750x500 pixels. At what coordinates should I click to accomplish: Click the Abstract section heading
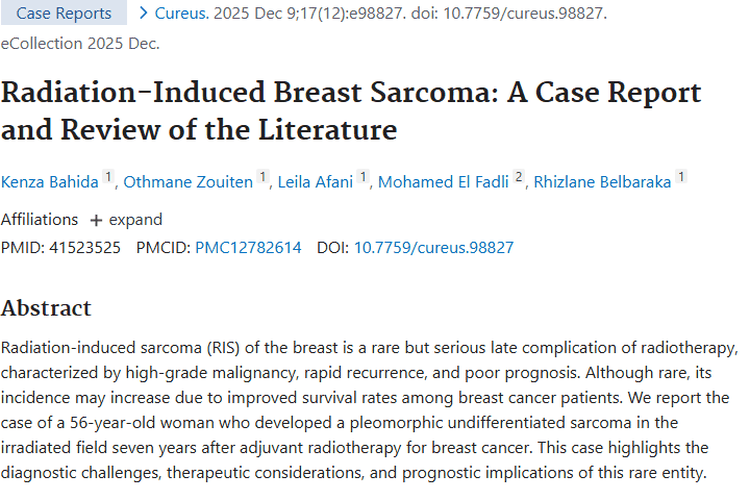pyautogui.click(x=46, y=308)
